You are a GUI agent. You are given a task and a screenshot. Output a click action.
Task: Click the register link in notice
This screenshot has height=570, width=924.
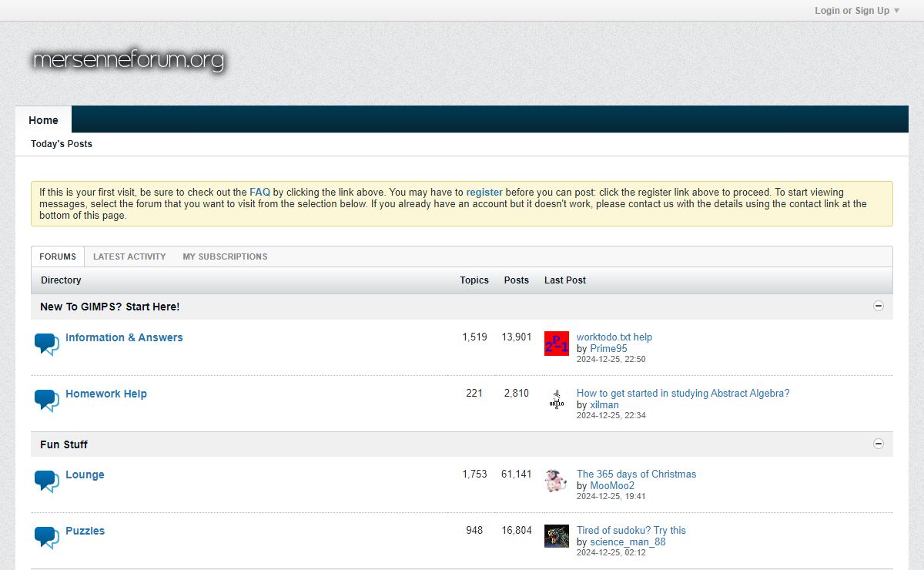coord(484,193)
